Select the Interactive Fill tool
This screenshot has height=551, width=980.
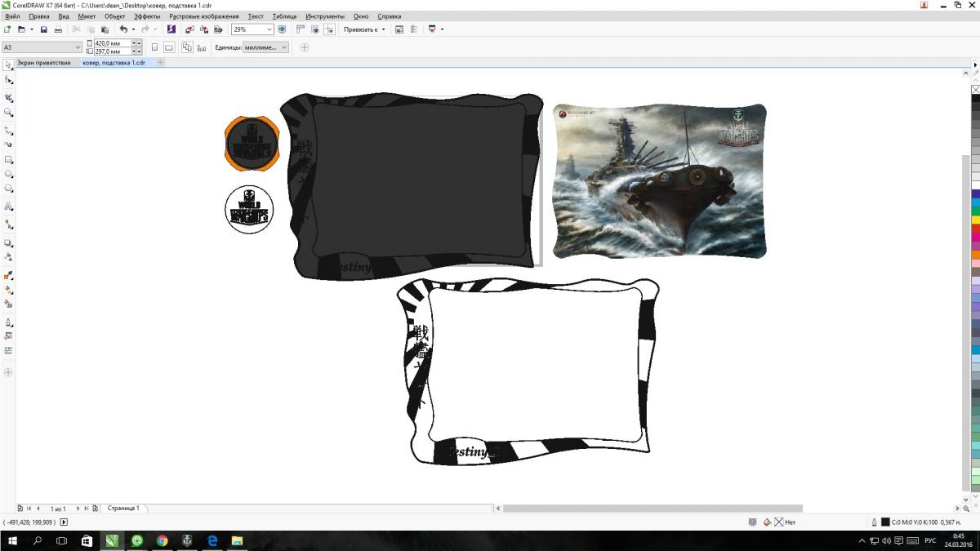[8, 289]
